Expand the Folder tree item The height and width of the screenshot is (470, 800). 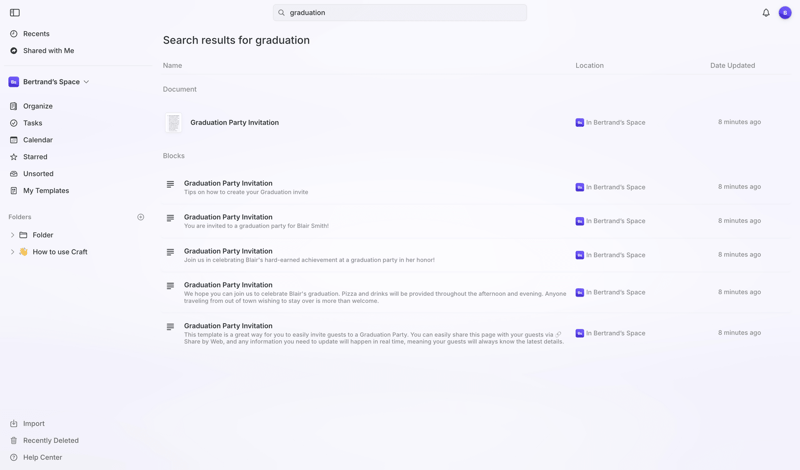[x=13, y=235]
